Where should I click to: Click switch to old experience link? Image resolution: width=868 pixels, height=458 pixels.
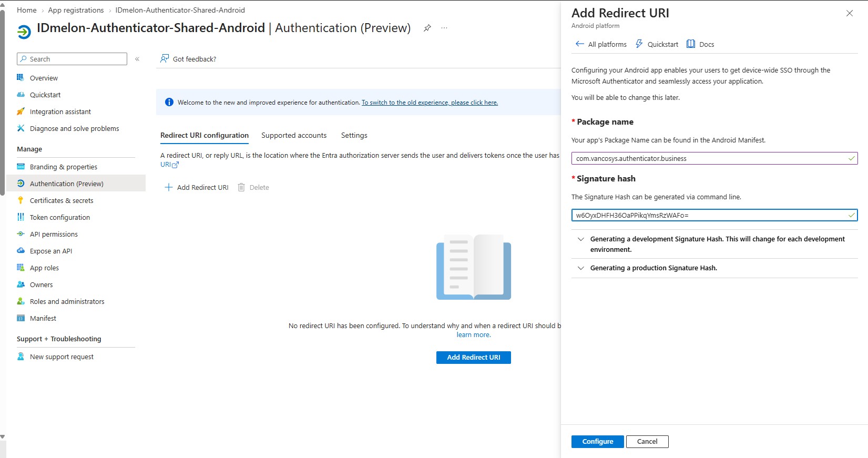pyautogui.click(x=430, y=103)
